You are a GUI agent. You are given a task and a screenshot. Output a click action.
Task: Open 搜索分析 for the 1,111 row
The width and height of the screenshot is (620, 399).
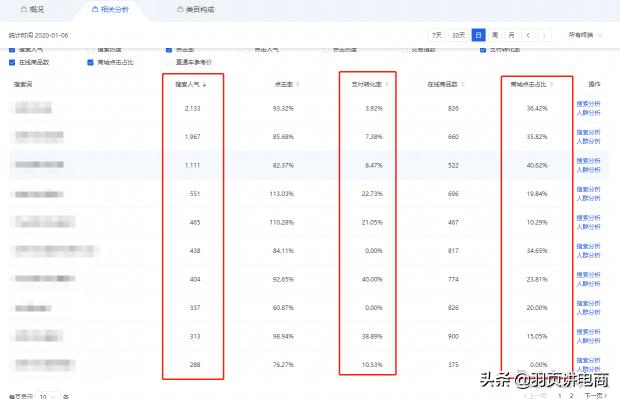point(588,161)
